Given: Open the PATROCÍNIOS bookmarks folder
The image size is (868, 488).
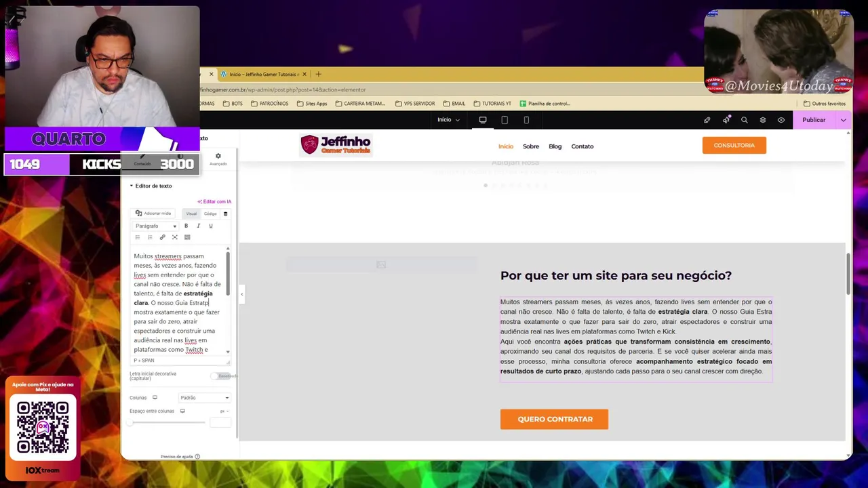Looking at the screenshot, I should pos(270,104).
